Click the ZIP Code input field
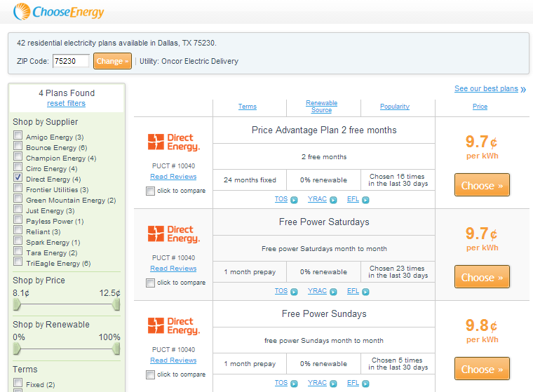This screenshot has height=392, width=533. click(71, 61)
